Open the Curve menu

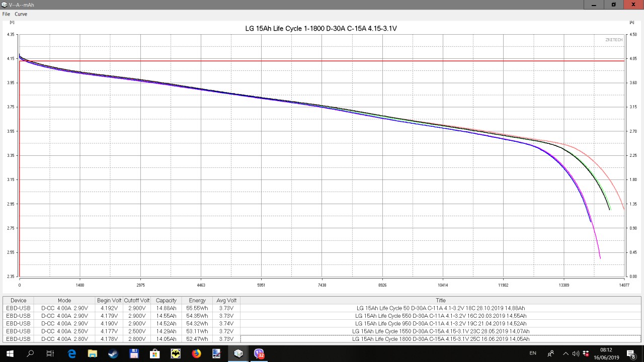21,14
